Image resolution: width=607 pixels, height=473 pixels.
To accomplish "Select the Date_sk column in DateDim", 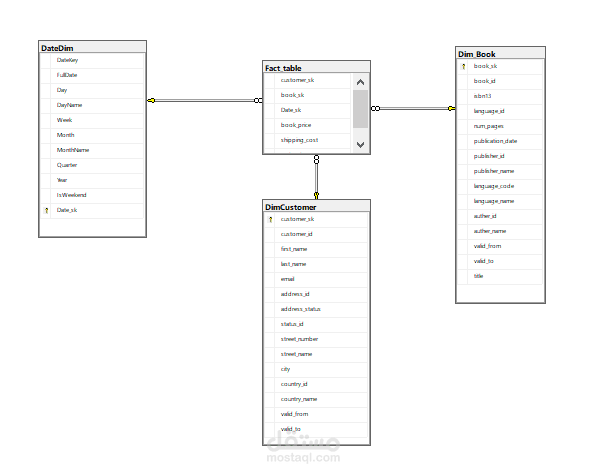I will (92, 210).
